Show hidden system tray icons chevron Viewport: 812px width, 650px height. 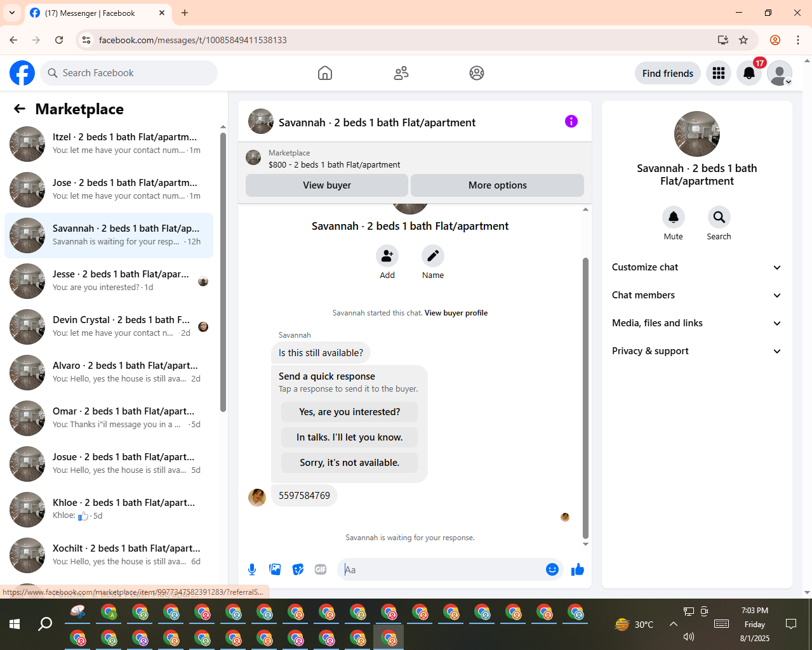click(674, 624)
